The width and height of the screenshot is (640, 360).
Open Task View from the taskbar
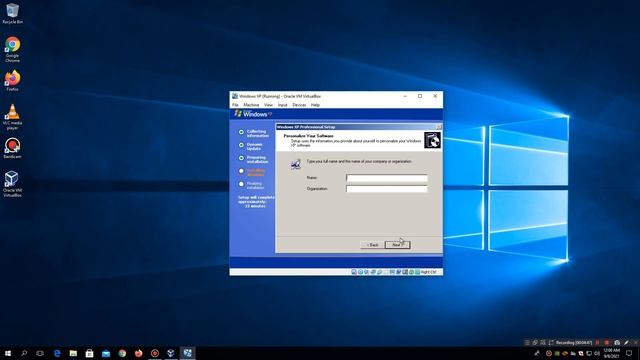point(40,353)
